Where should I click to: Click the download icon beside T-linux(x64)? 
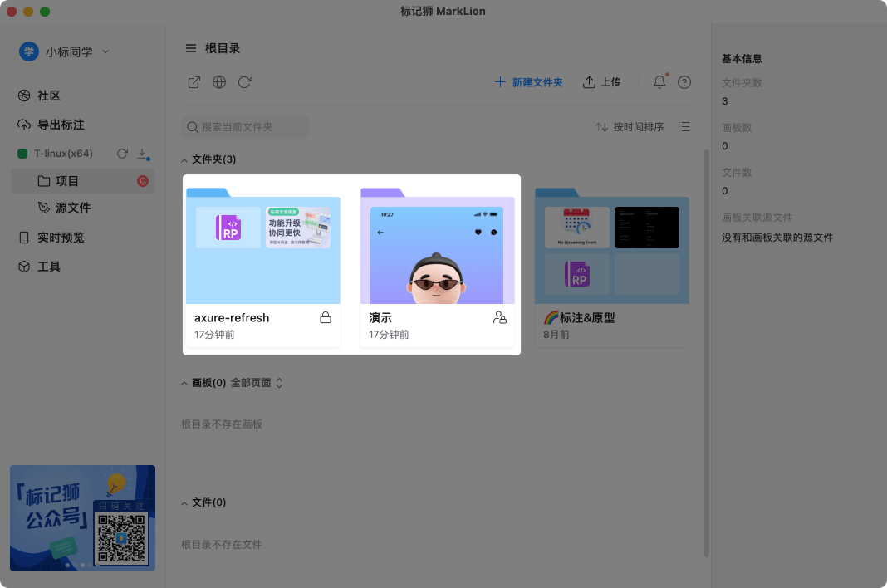[x=141, y=153]
